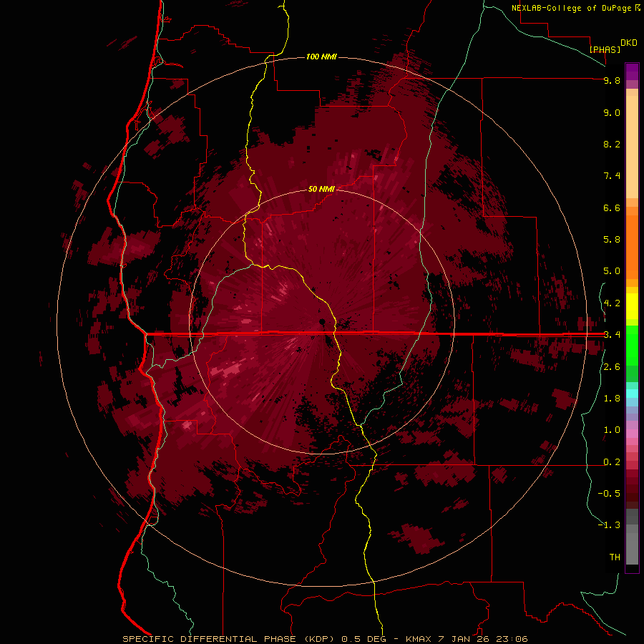
Task: Click the DKD legend label
Action: [x=628, y=43]
